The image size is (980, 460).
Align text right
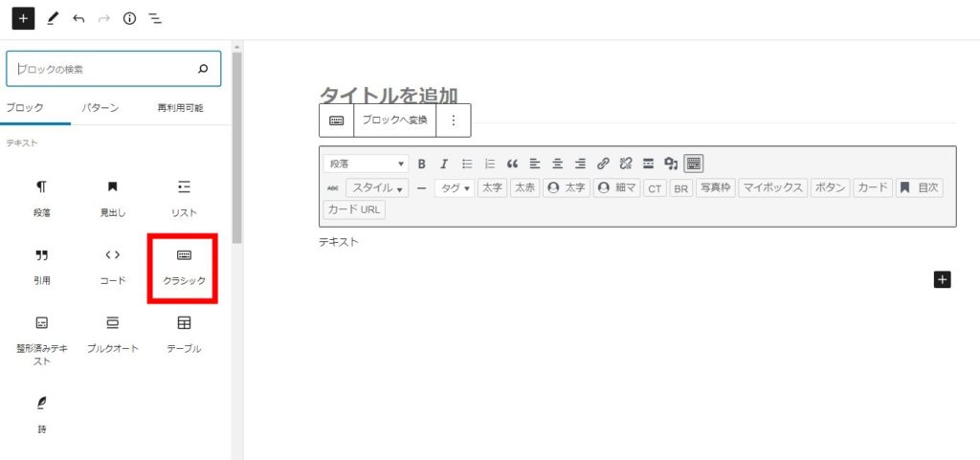point(580,164)
